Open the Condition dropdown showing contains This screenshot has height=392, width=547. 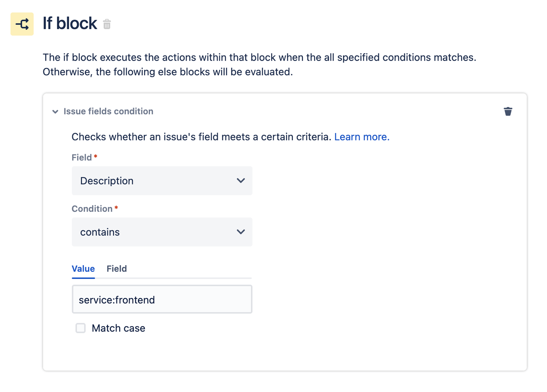162,232
